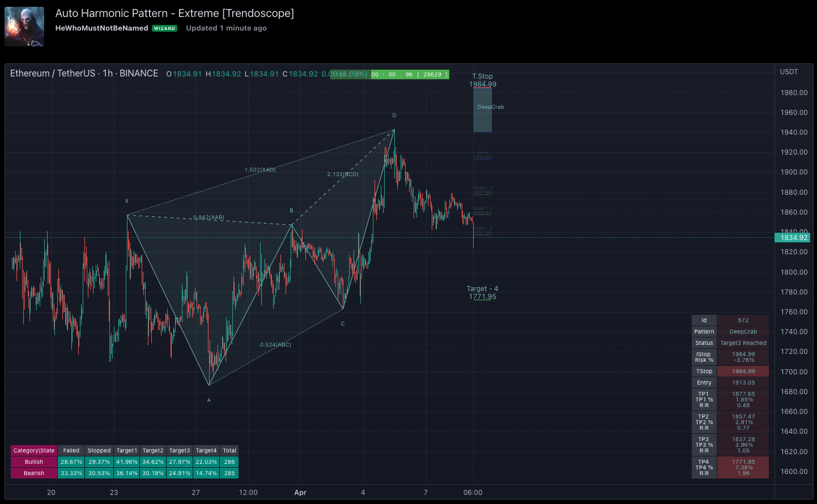Click the Bearish stopped value 30.53%
The height and width of the screenshot is (504, 817).
tap(99, 473)
